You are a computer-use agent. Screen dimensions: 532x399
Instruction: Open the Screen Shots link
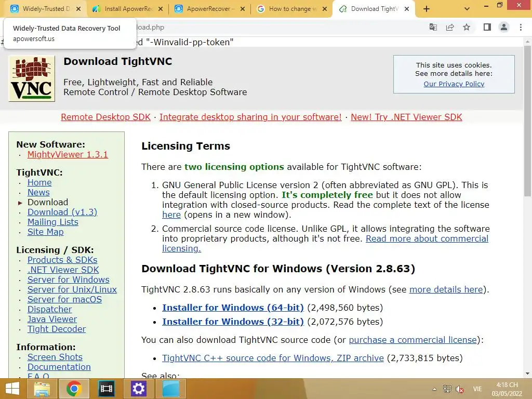click(55, 357)
